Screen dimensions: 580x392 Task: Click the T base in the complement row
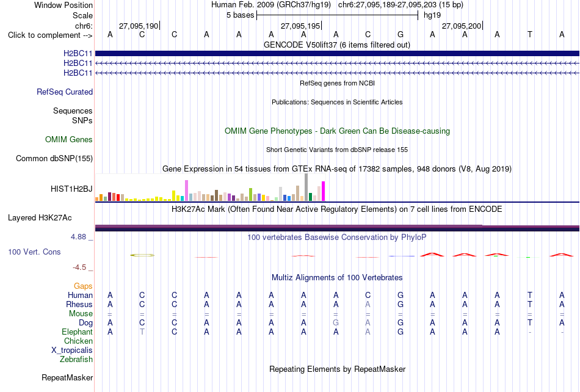click(x=530, y=35)
